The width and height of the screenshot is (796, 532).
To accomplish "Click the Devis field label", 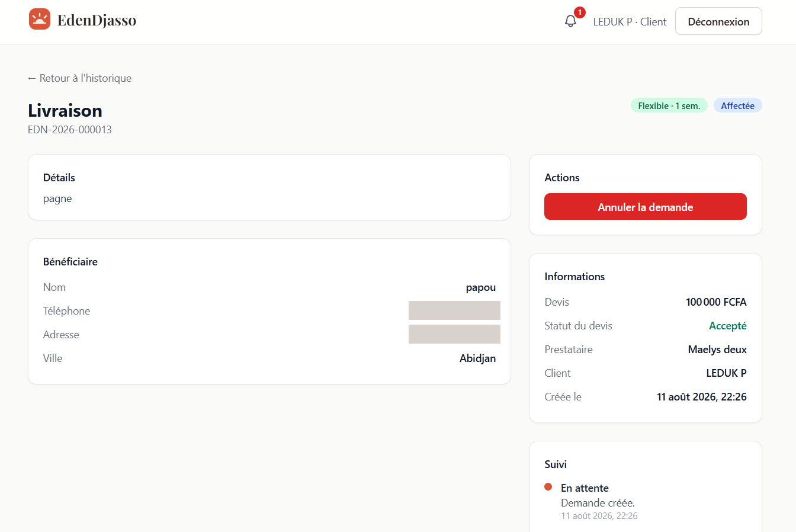I will [x=557, y=302].
